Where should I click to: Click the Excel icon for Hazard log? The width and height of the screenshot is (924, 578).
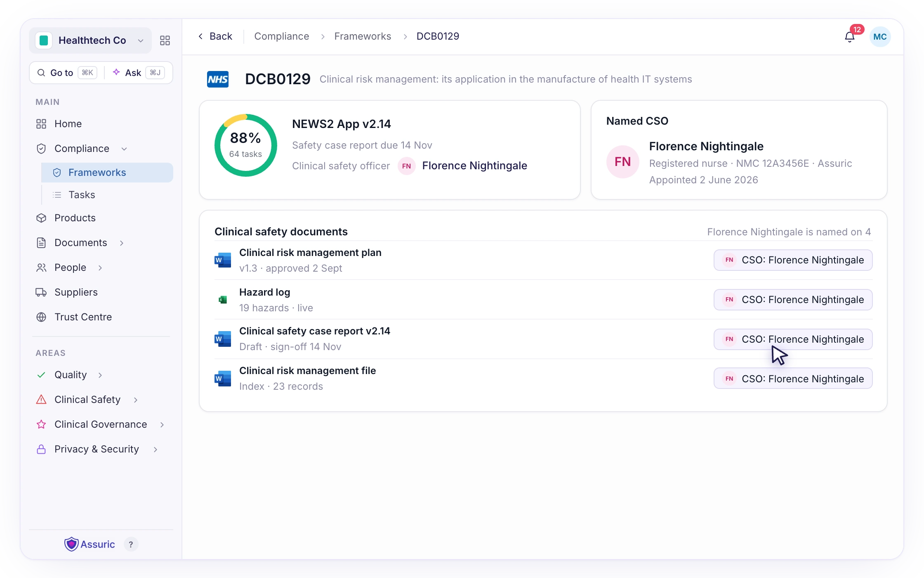[223, 300]
